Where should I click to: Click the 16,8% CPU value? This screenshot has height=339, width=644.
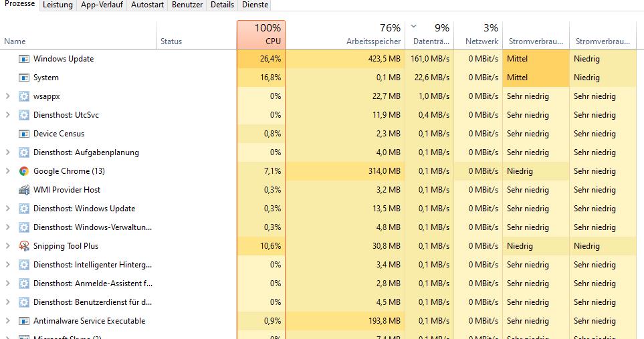point(270,78)
